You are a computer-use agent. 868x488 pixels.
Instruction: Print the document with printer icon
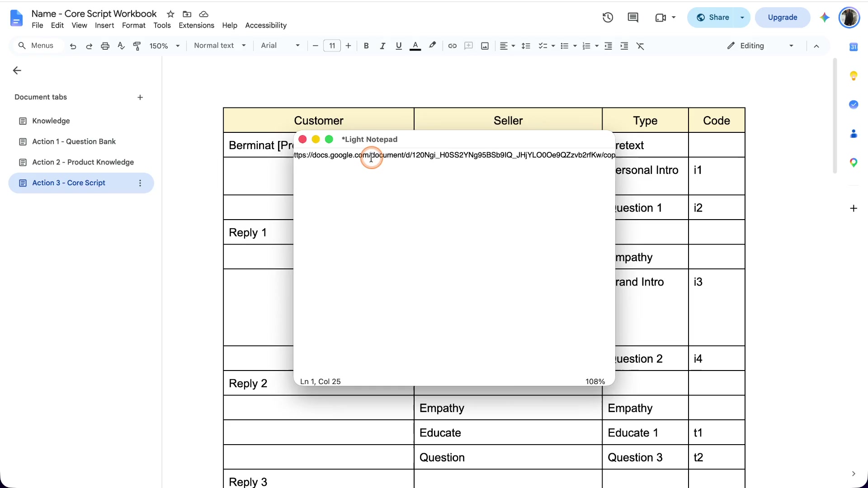[x=105, y=46]
